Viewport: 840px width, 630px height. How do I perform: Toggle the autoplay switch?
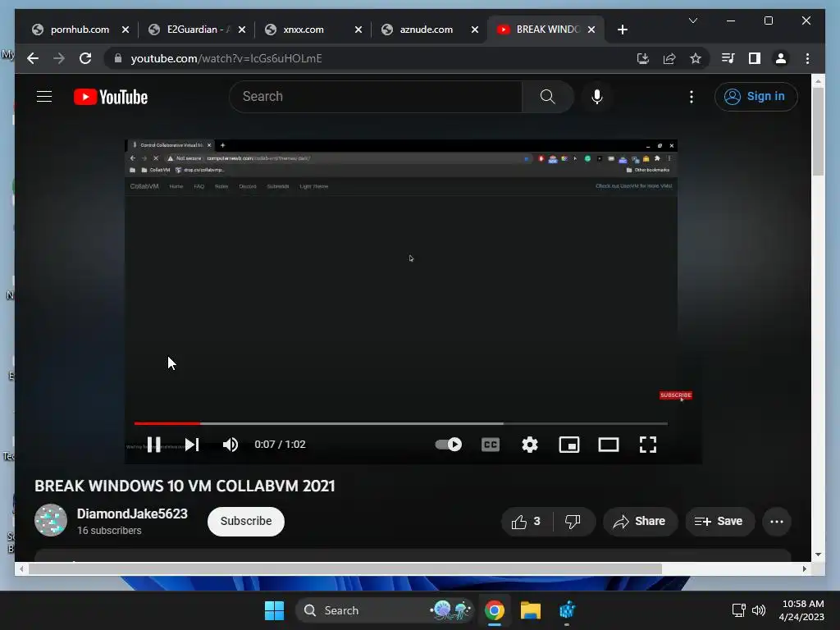tap(449, 445)
